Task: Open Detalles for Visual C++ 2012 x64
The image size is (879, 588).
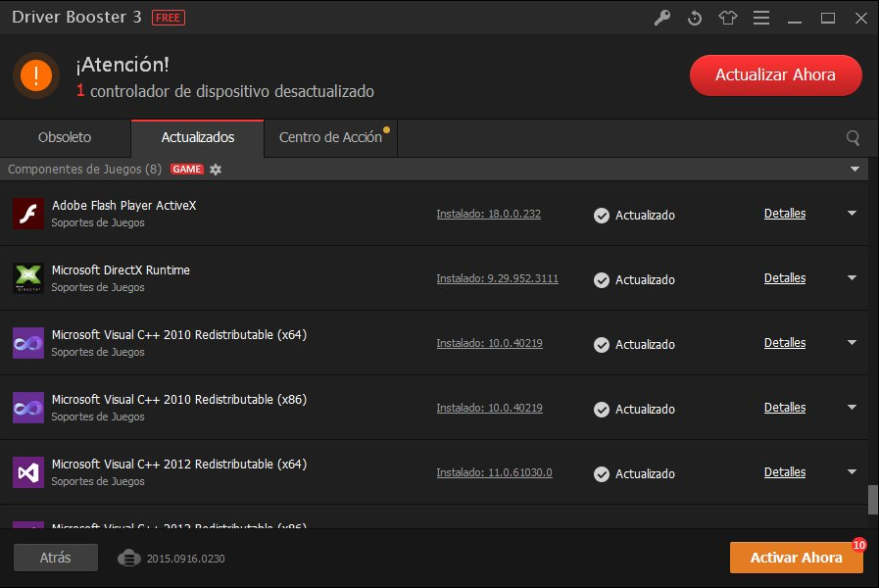Action: tap(785, 472)
